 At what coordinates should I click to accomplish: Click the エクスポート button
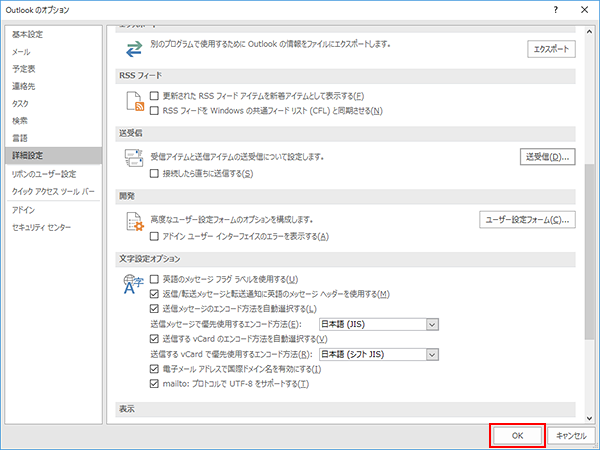(553, 49)
